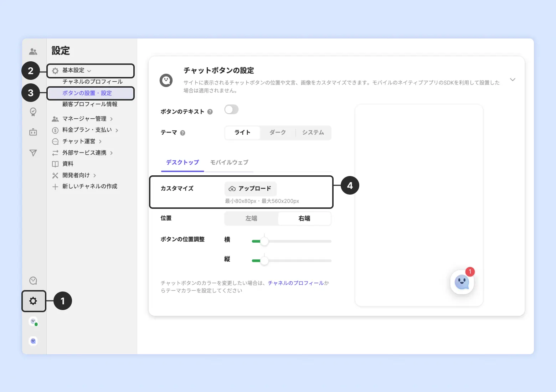Select the システム theme option
The image size is (556, 392).
coord(313,133)
